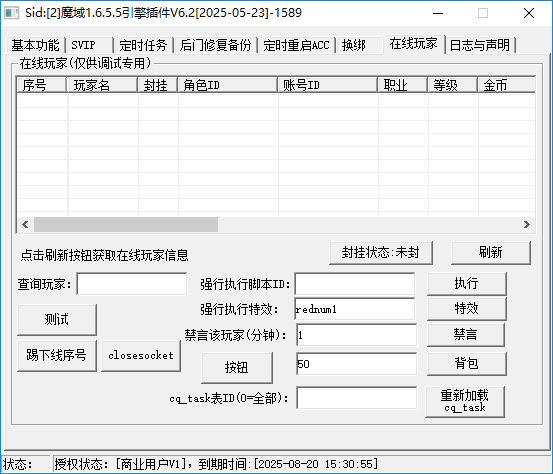
Task: Close the plugin window
Action: (529, 13)
